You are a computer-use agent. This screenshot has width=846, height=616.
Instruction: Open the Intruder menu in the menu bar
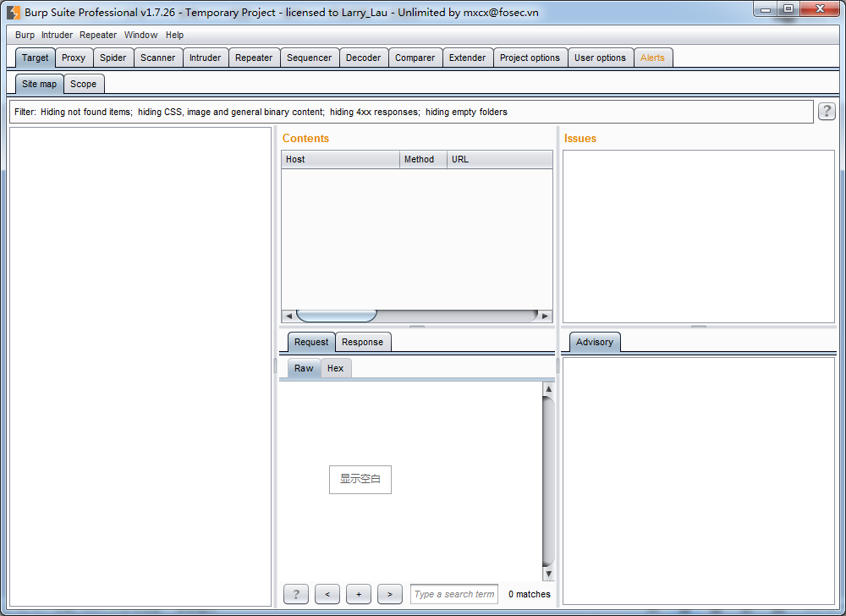pyautogui.click(x=58, y=35)
